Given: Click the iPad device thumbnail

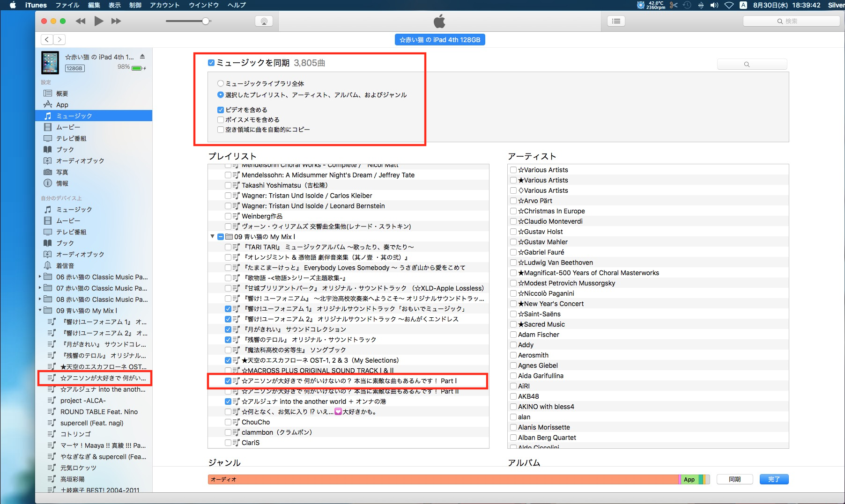Looking at the screenshot, I should point(50,63).
